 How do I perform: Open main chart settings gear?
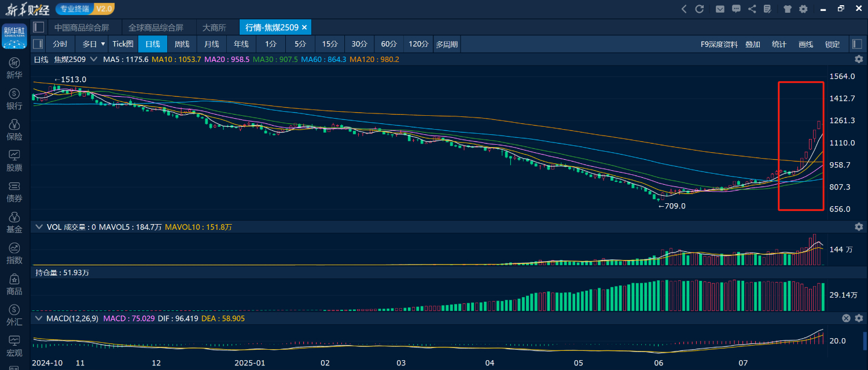pos(859,59)
